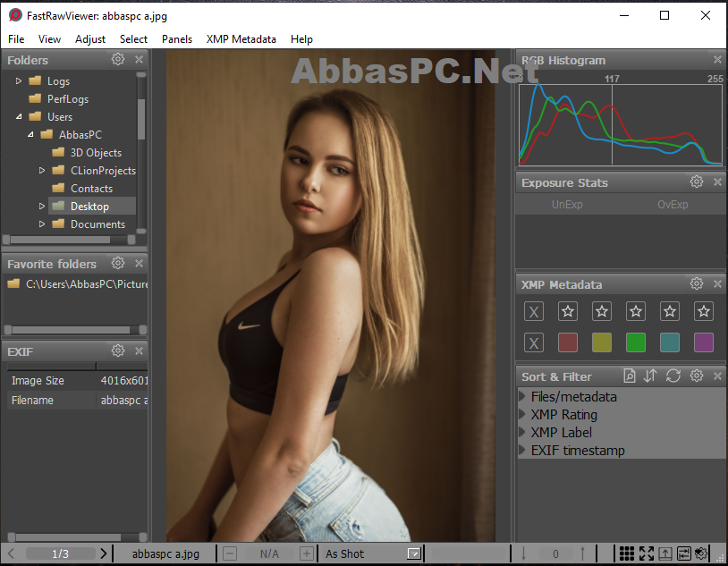Click the find-file icon in Sort & Filter
728x566 pixels.
(629, 376)
